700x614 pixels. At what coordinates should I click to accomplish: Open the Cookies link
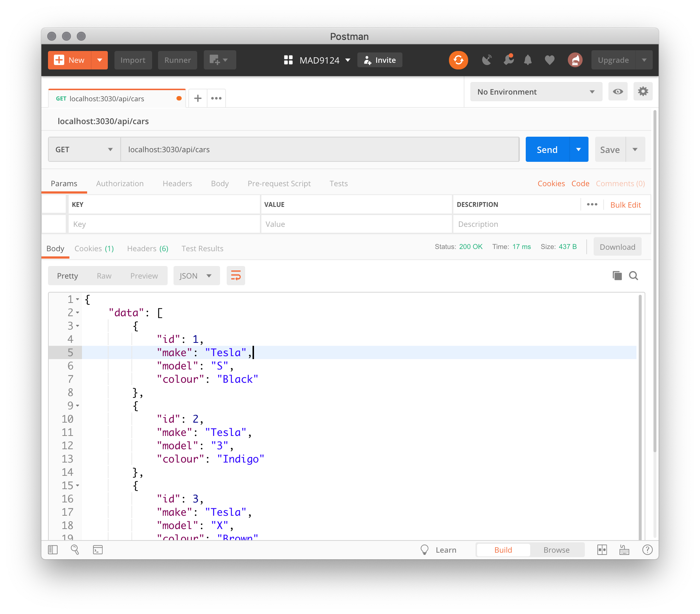(x=551, y=184)
